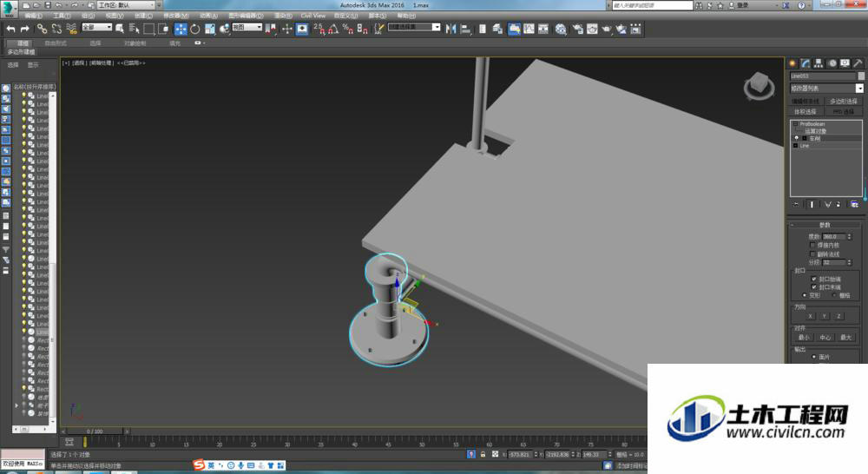Click the viewport [+] label menu

66,63
